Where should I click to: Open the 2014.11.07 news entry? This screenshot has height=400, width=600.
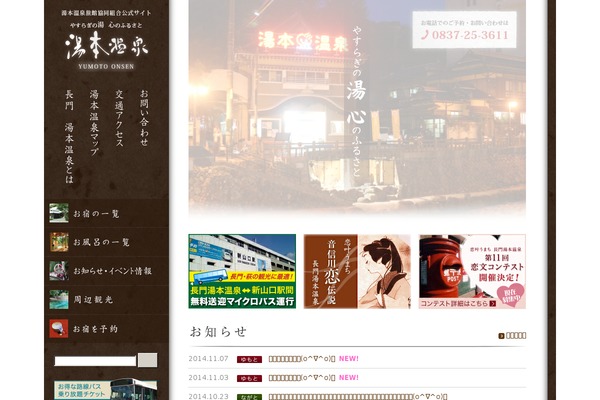(302, 359)
